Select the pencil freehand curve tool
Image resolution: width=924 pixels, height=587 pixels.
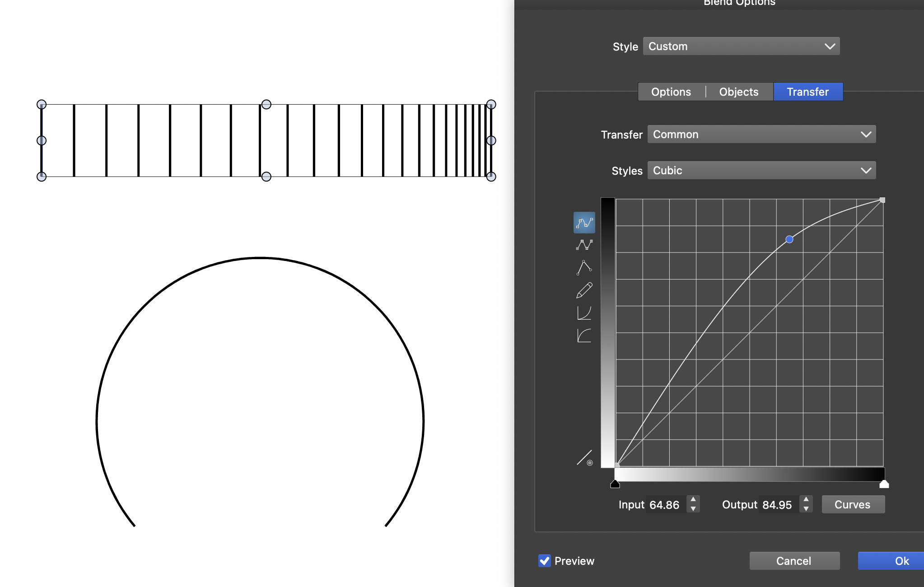pyautogui.click(x=584, y=290)
